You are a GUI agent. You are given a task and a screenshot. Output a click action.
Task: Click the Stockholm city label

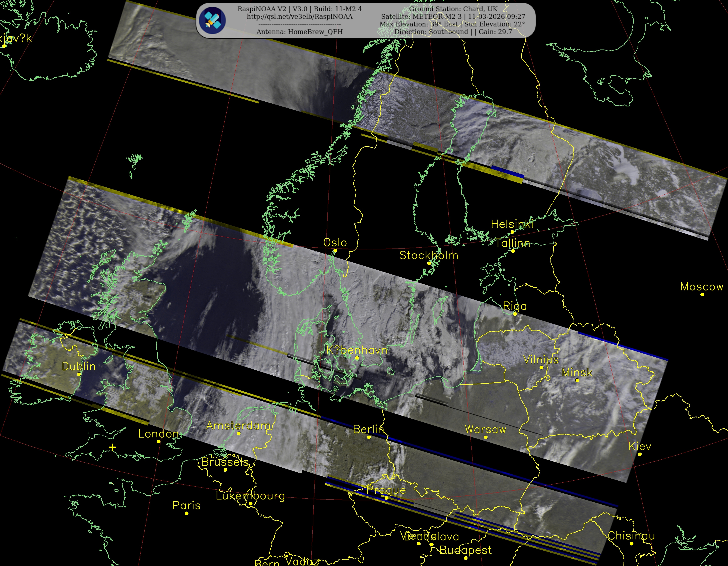coord(429,256)
